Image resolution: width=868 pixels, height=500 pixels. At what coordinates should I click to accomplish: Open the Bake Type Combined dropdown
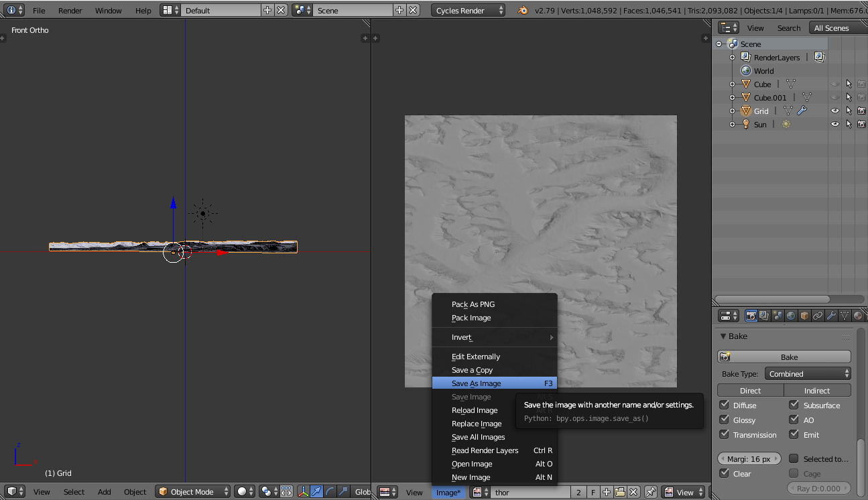[808, 374]
